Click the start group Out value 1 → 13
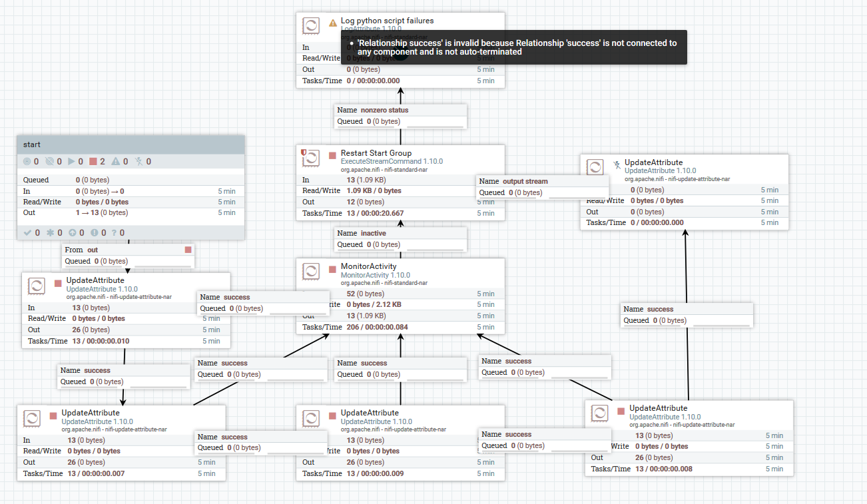The height and width of the screenshot is (504, 867). 101,212
